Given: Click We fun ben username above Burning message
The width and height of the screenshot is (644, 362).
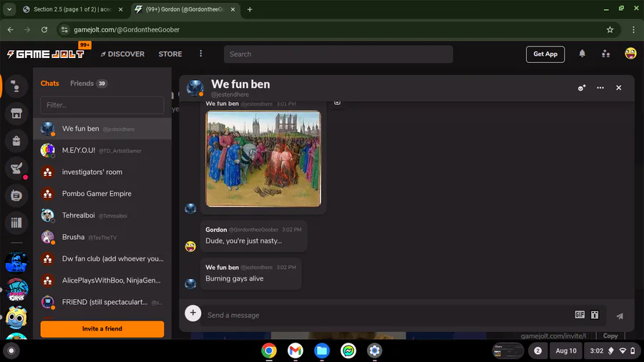Looking at the screenshot, I should [x=222, y=267].
